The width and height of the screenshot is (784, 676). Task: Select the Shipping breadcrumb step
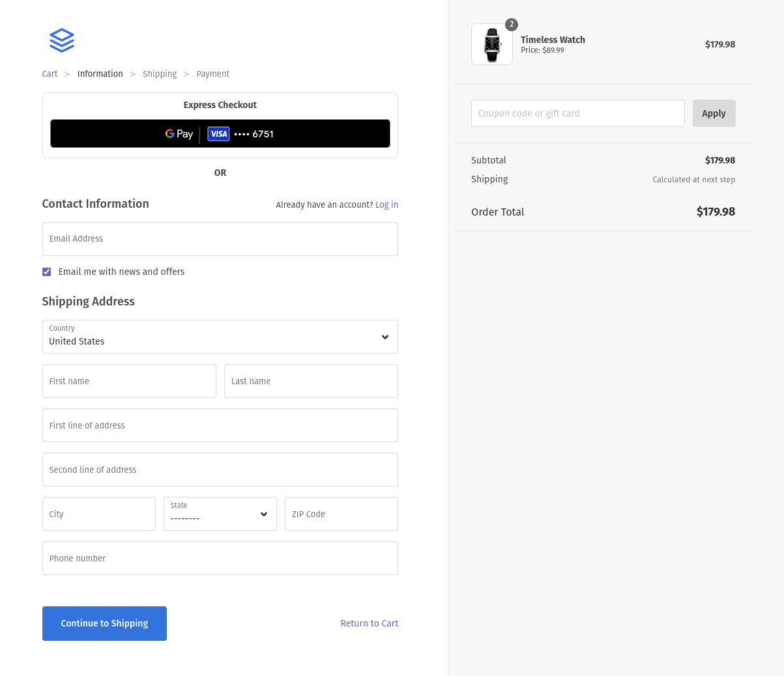coord(160,74)
